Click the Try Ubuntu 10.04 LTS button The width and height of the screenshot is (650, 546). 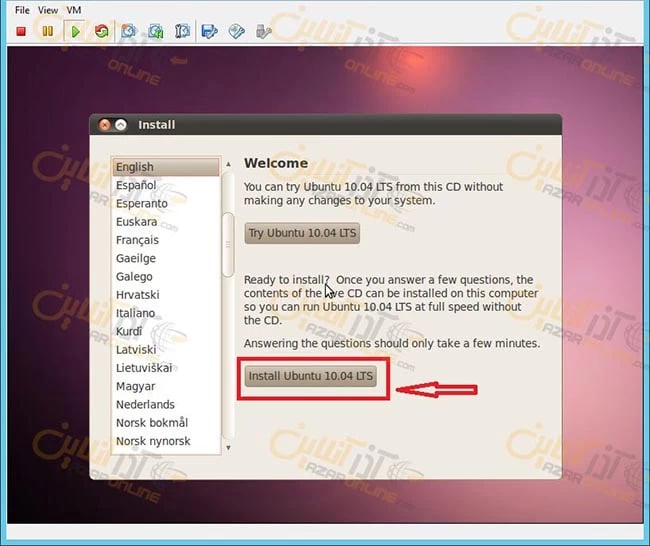coord(302,233)
